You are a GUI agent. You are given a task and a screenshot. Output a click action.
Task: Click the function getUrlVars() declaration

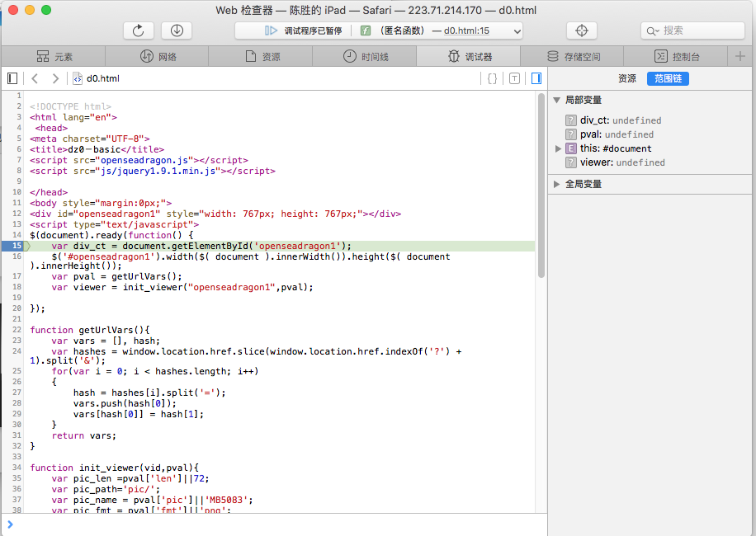click(90, 330)
